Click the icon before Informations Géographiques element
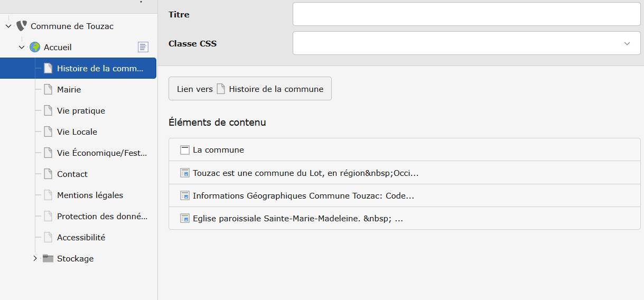 184,195
